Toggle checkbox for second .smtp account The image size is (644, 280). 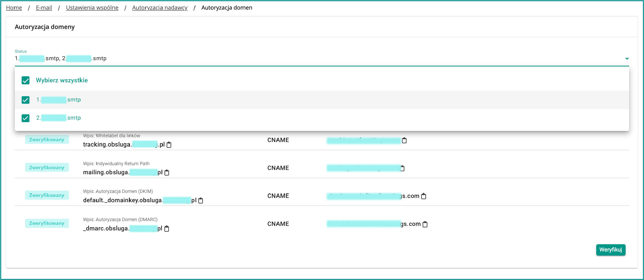pyautogui.click(x=25, y=118)
